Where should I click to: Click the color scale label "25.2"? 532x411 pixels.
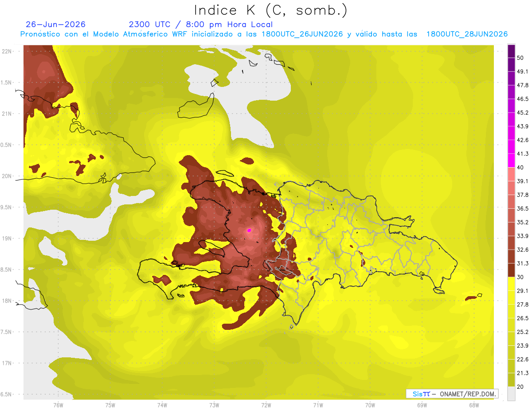[523, 332]
